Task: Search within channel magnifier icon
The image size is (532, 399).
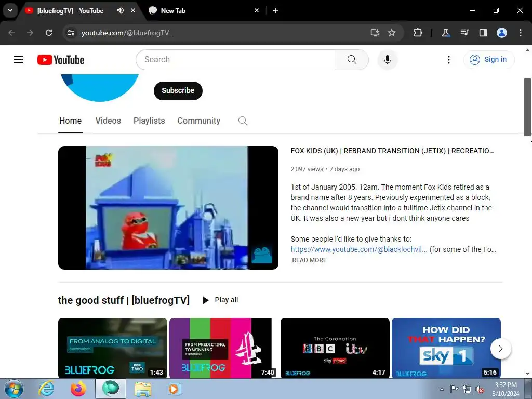Action: click(243, 121)
